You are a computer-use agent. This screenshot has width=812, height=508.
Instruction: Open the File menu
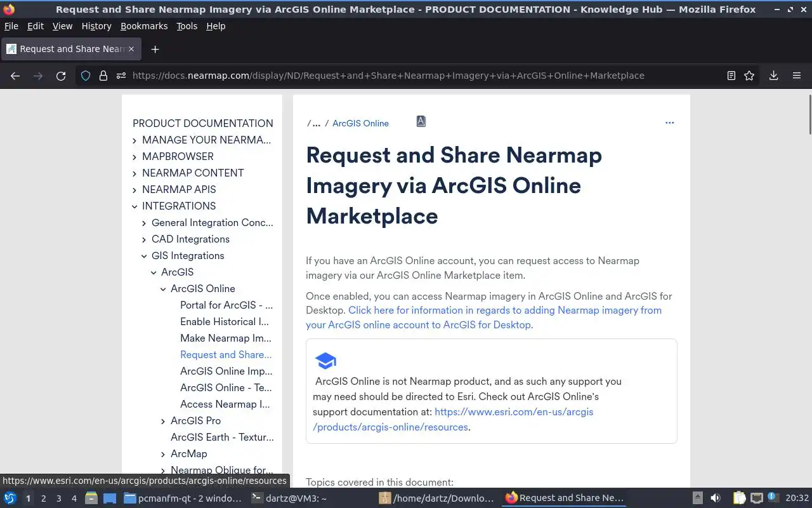(11, 26)
